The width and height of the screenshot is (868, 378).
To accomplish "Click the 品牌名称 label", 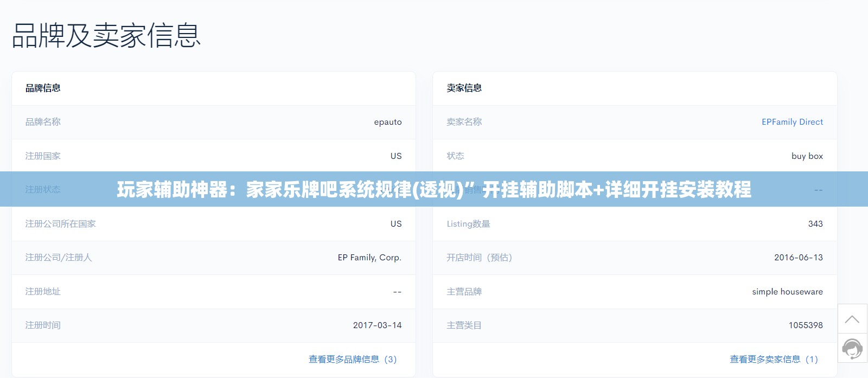I will click(43, 122).
